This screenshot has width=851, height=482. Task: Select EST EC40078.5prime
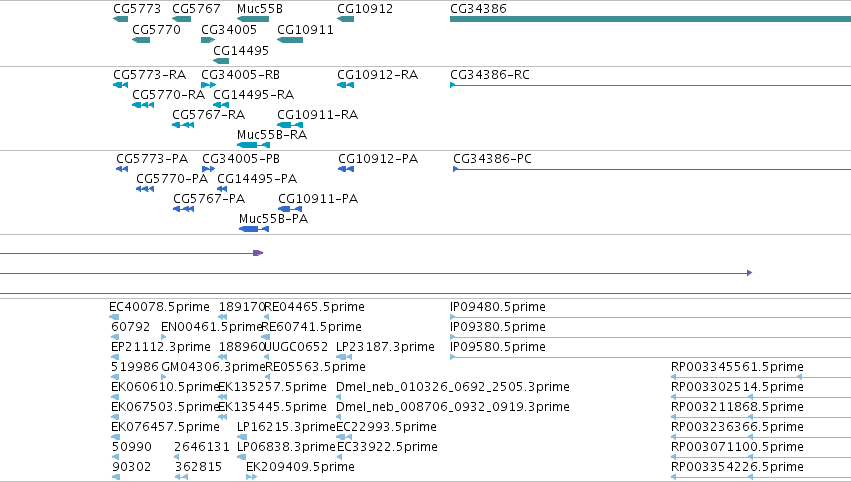(x=159, y=307)
